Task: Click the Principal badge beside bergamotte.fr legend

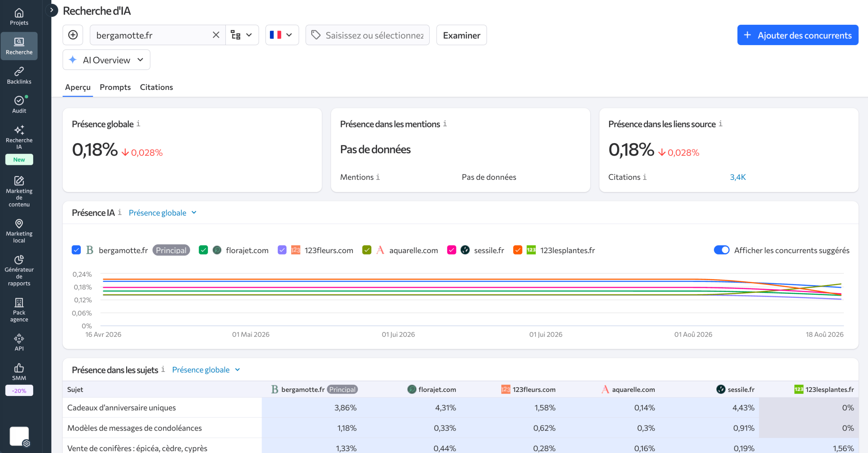Action: tap(171, 250)
